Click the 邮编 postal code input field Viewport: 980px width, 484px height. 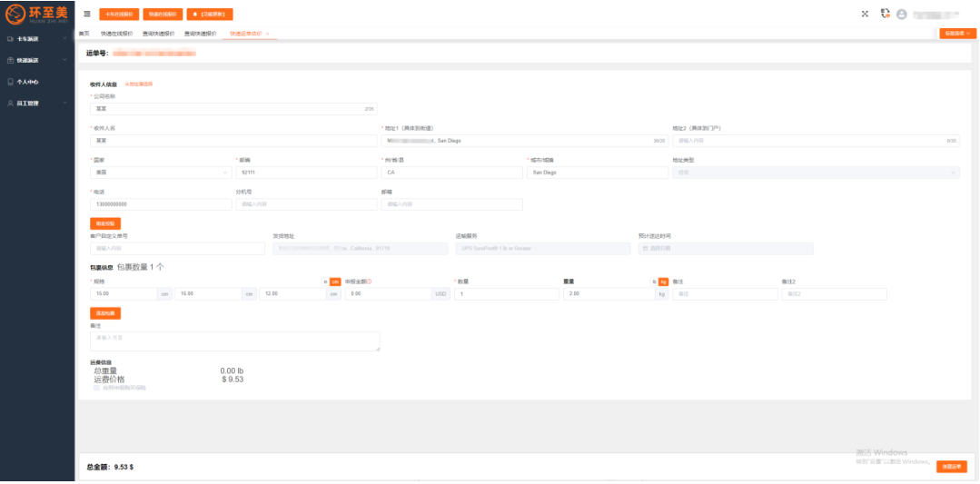[304, 172]
